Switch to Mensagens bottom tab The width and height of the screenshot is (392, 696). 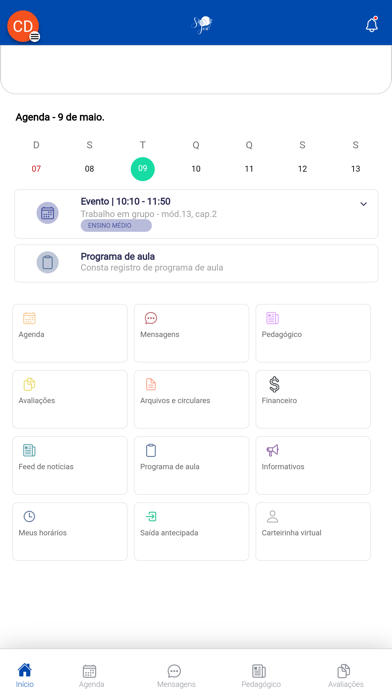click(176, 676)
